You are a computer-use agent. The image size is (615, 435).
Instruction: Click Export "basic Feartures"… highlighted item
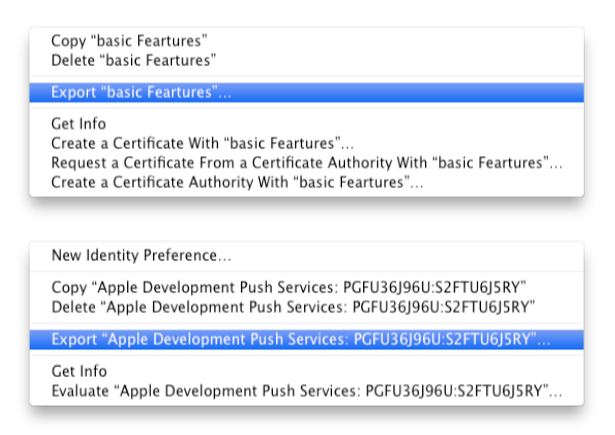[x=306, y=93]
